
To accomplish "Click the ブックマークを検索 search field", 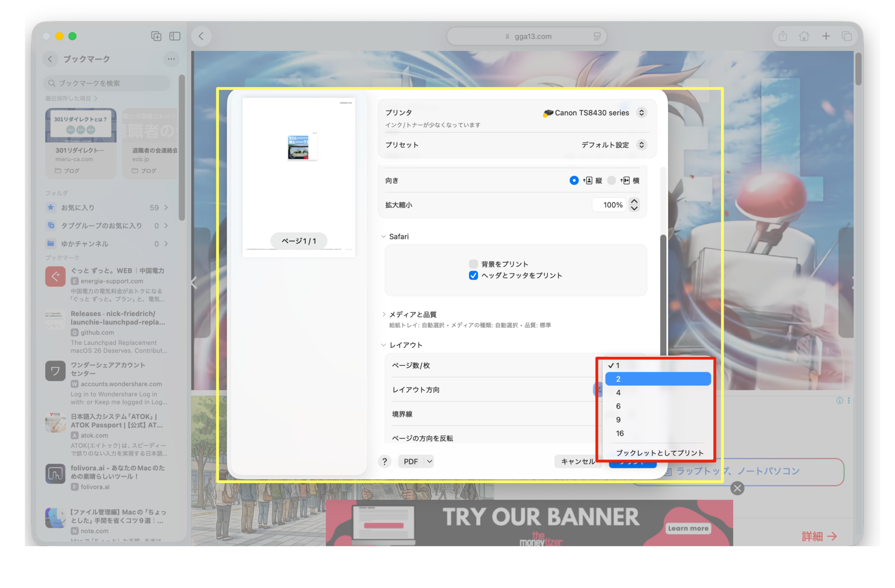I will (x=106, y=83).
